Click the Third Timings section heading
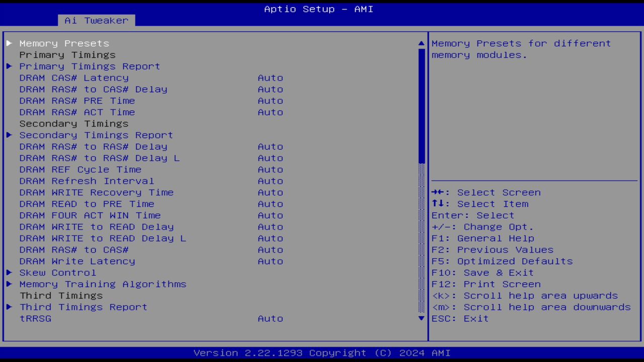This screenshot has height=362, width=644. [61, 296]
